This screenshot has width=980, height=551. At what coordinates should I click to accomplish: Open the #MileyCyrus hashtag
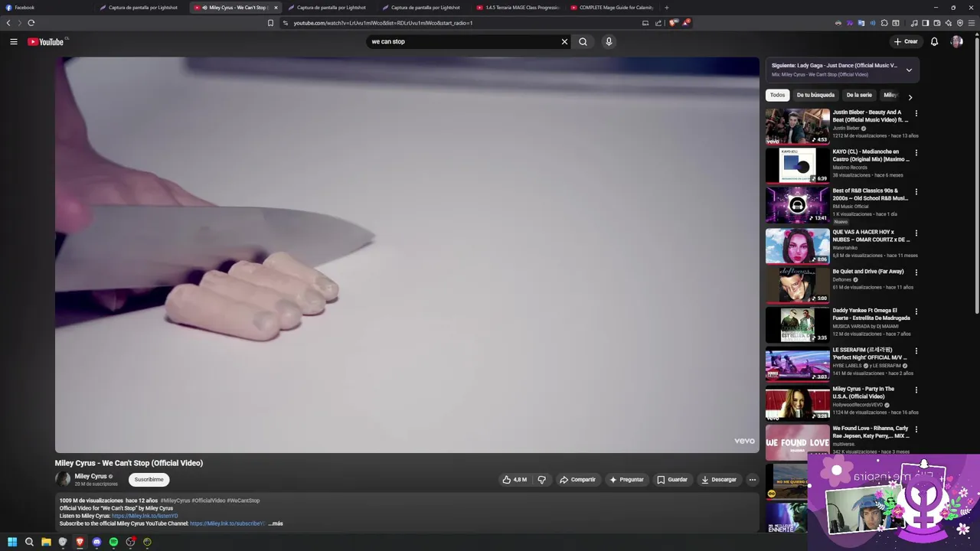(175, 500)
